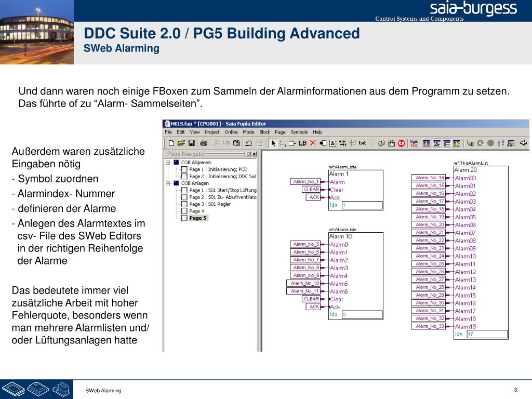
Task: Select Page 3 : S01 Regler
Action: click(210, 204)
